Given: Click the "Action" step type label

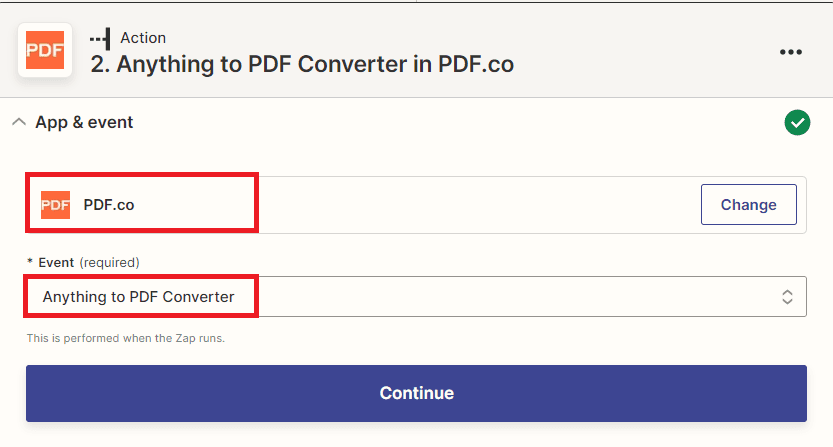Looking at the screenshot, I should tap(143, 38).
